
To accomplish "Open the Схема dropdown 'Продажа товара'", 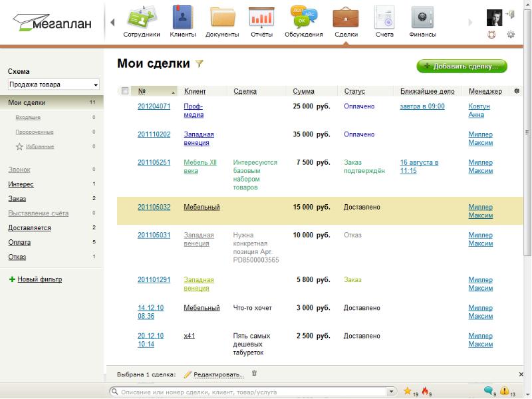I will click(x=53, y=84).
